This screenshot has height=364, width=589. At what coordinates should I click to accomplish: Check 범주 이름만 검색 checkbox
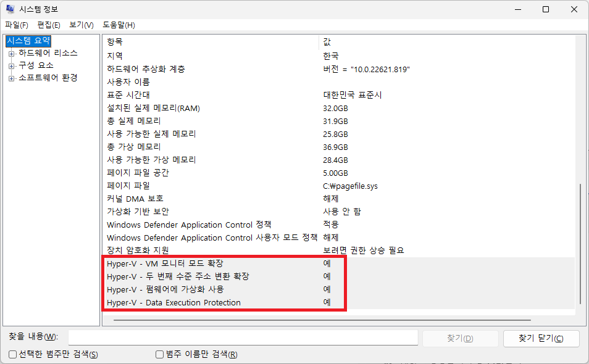click(160, 354)
